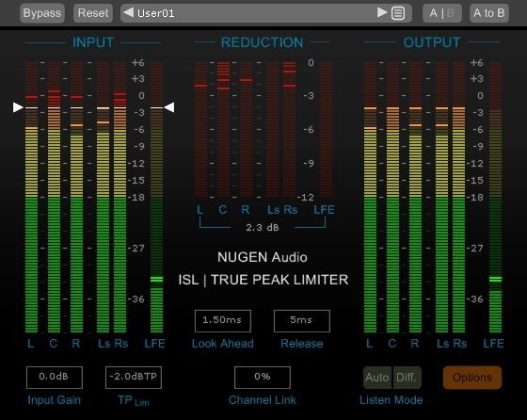The height and width of the screenshot is (420, 527).
Task: Load the previous preset with the left arrow
Action: click(x=128, y=13)
